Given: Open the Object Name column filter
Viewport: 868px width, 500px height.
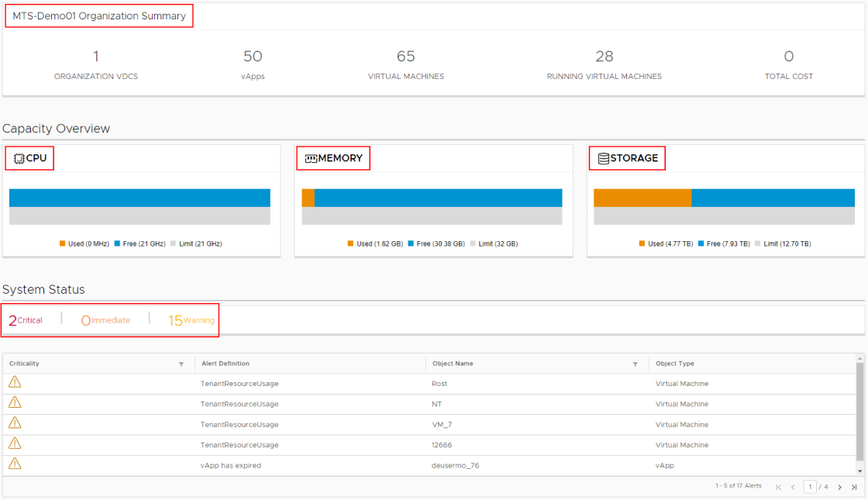Looking at the screenshot, I should tap(635, 364).
